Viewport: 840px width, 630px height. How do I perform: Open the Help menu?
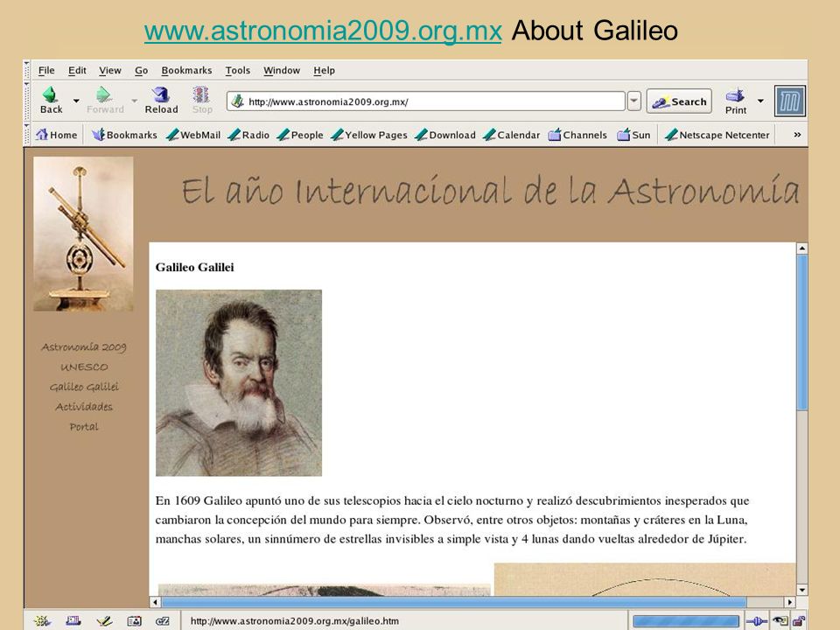point(324,70)
